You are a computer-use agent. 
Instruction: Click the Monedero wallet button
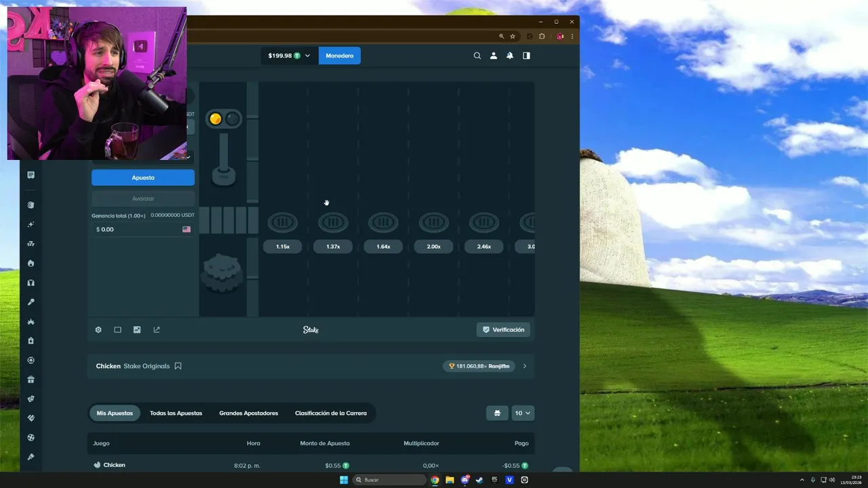click(x=339, y=56)
